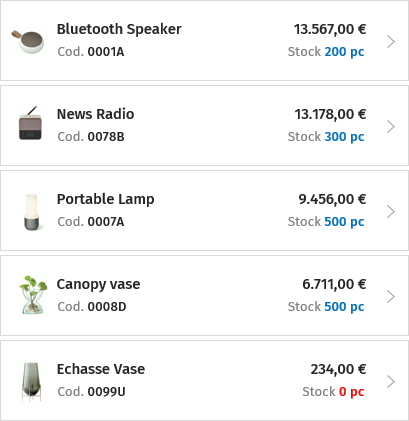
Task: Select the News Radio thumbnail
Action: click(x=30, y=123)
